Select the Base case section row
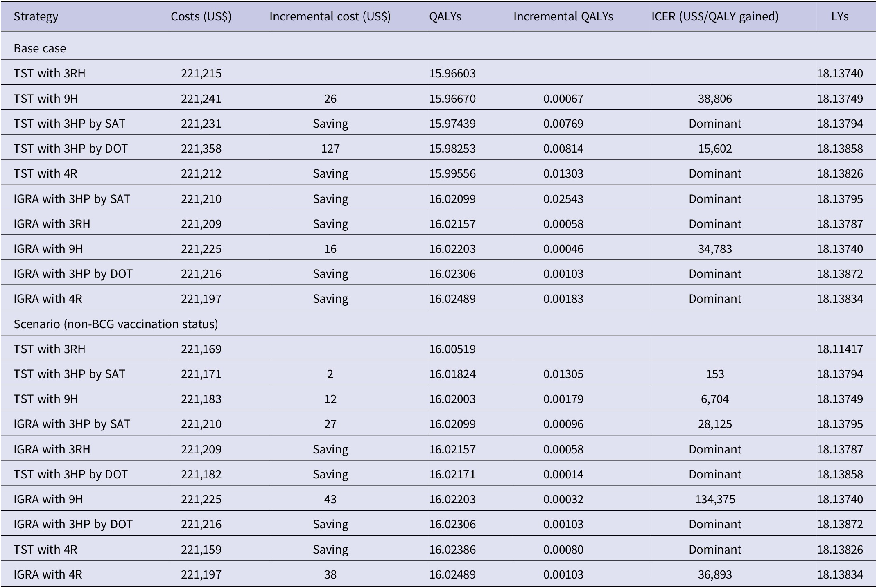The height and width of the screenshot is (588, 877). coord(40,48)
